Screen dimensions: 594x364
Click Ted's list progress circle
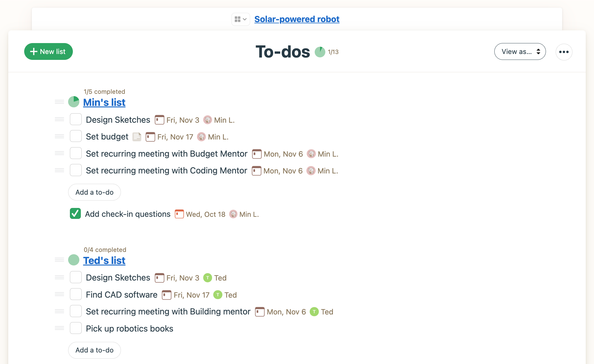[x=74, y=260]
